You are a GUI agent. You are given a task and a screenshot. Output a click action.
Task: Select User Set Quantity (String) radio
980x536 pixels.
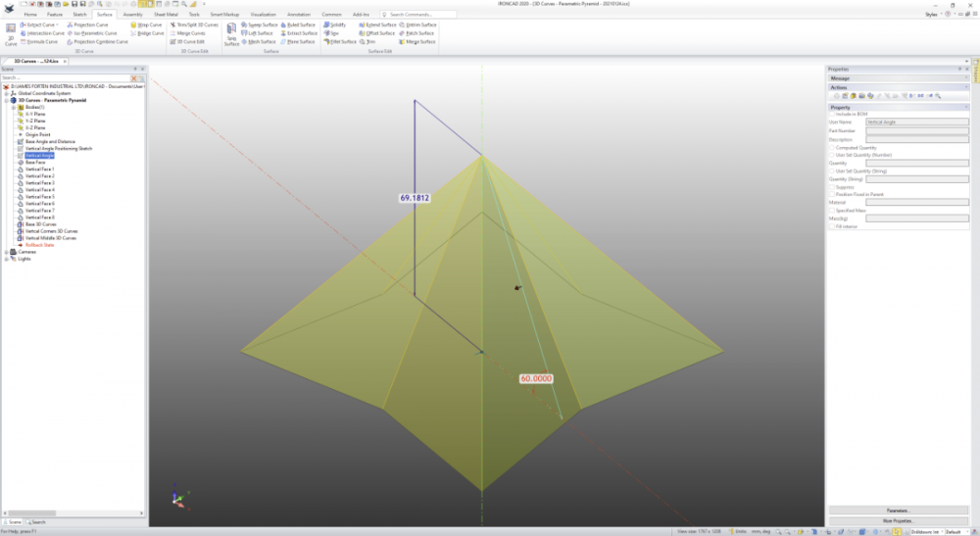pos(832,171)
